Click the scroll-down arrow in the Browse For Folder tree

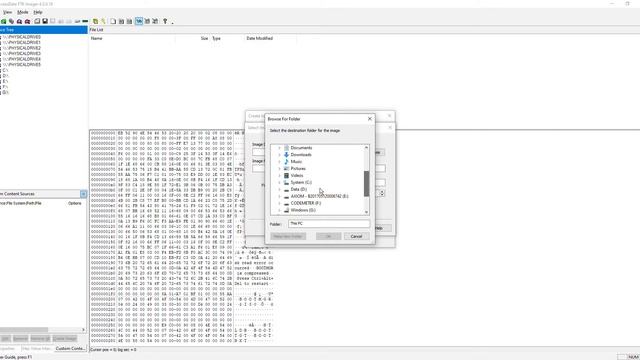pos(367,212)
